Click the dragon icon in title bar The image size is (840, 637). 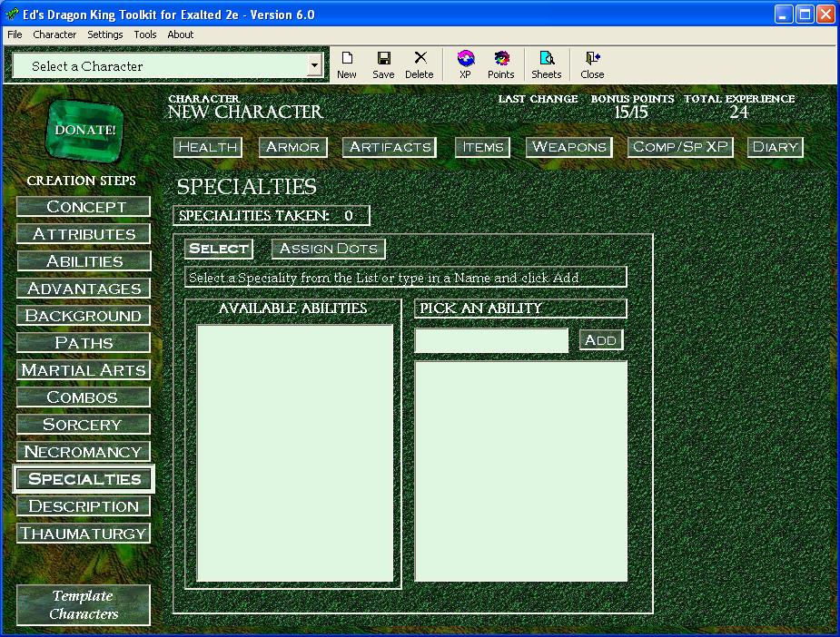click(x=12, y=15)
